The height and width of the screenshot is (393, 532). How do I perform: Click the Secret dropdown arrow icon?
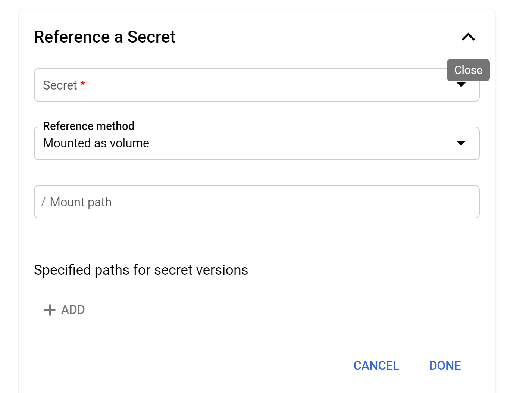point(461,85)
